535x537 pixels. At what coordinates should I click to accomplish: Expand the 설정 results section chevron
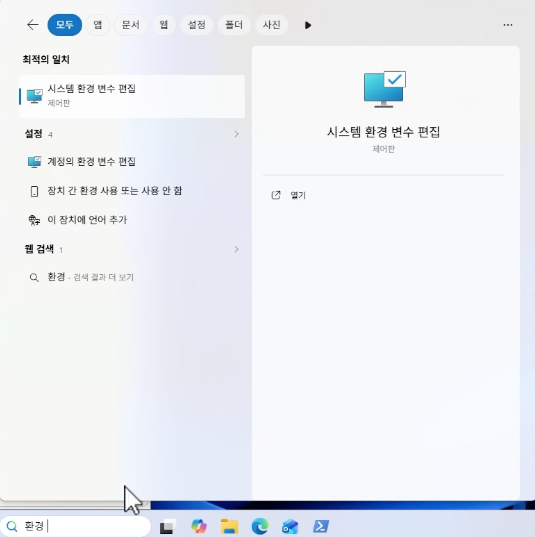coord(236,134)
